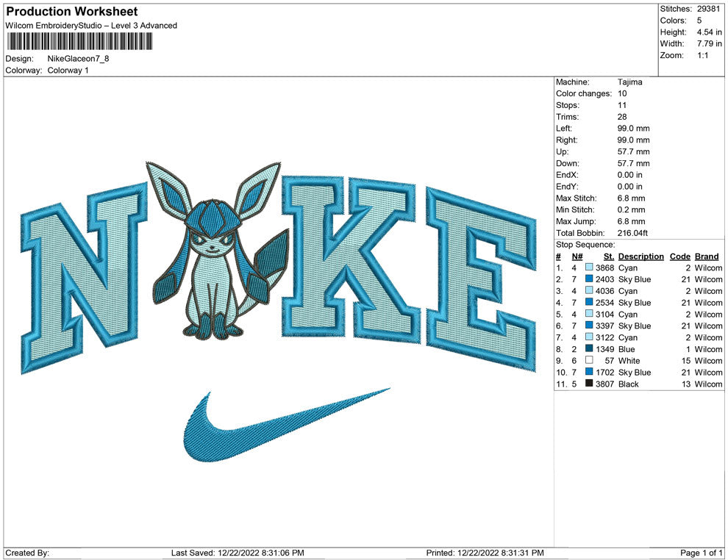Click the "Stop Sequence:" heading
This screenshot has height=560, width=728.
[585, 245]
